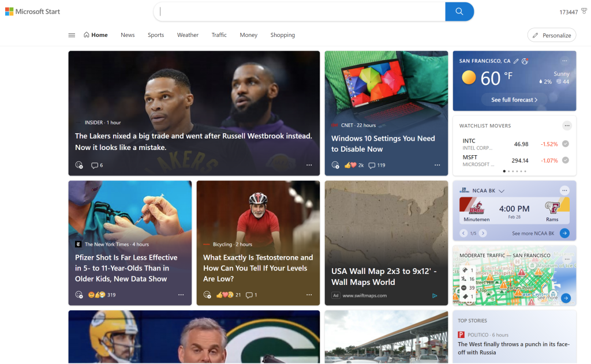Open more options on the weather card

[564, 61]
